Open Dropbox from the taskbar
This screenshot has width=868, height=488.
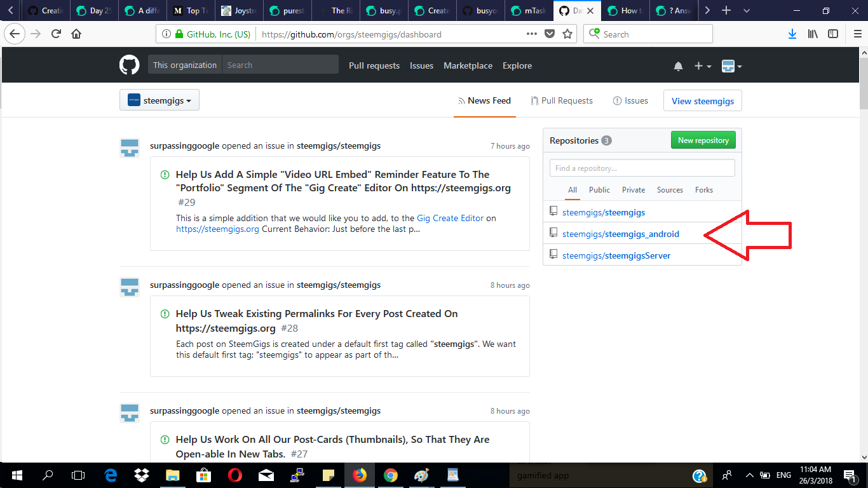click(x=142, y=475)
